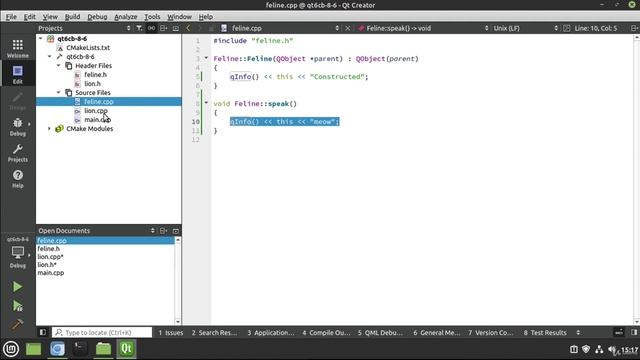Open Help mode in sidebar
This screenshot has width=640, height=360.
(x=18, y=179)
